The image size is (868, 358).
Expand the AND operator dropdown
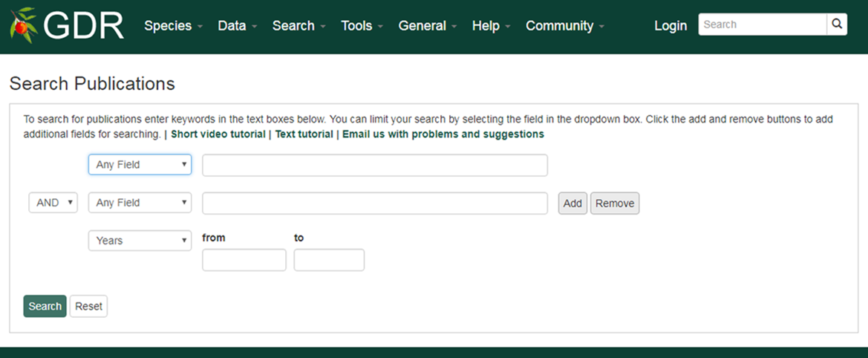tap(53, 203)
